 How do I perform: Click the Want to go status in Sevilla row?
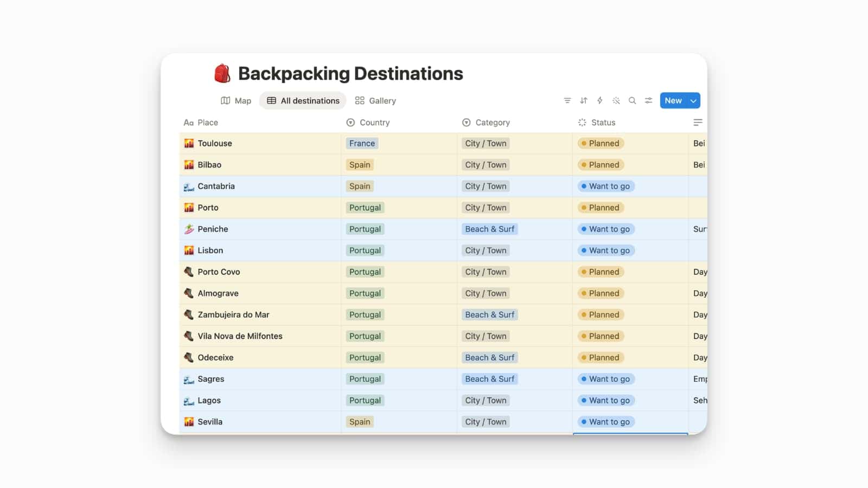click(606, 422)
